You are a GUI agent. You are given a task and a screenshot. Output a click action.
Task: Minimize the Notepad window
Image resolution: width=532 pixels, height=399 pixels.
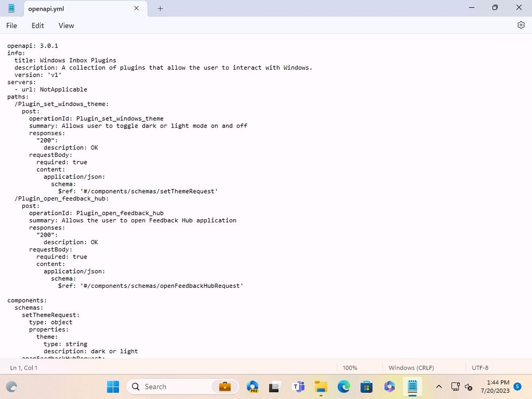[x=471, y=8]
